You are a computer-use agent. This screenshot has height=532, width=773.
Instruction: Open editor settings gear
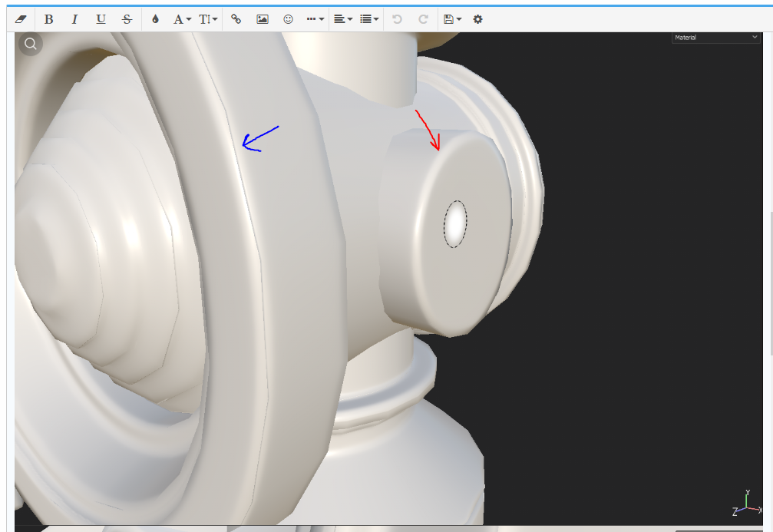click(x=477, y=19)
